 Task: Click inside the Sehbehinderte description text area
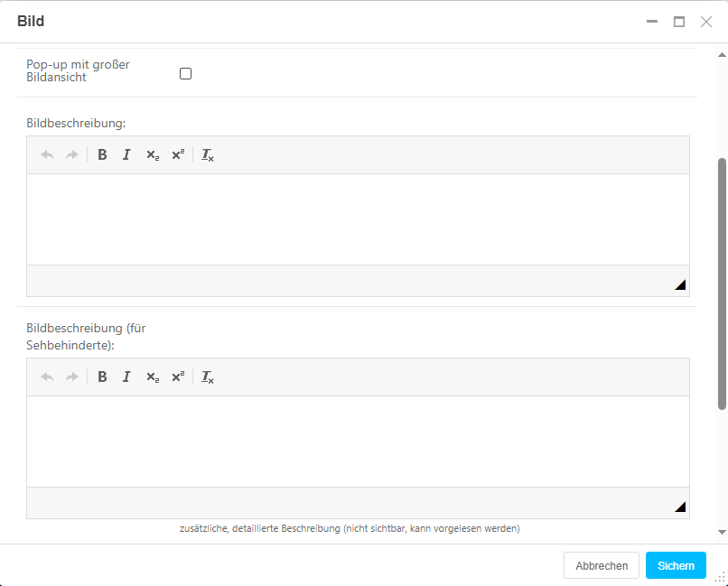[358, 442]
